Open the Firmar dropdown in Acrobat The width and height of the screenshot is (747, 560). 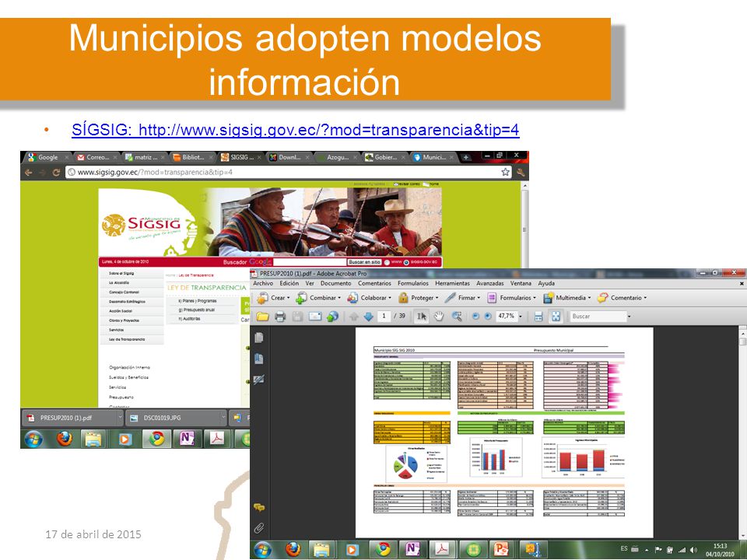[462, 298]
